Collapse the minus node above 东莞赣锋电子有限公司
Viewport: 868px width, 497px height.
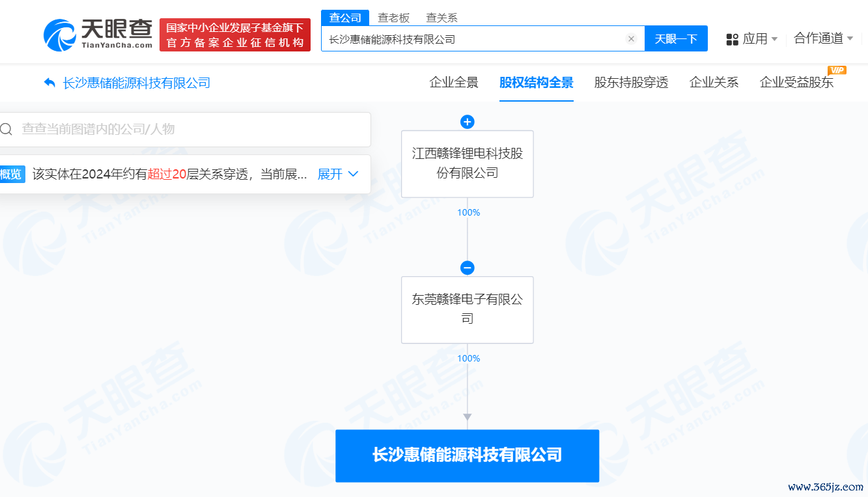click(468, 268)
